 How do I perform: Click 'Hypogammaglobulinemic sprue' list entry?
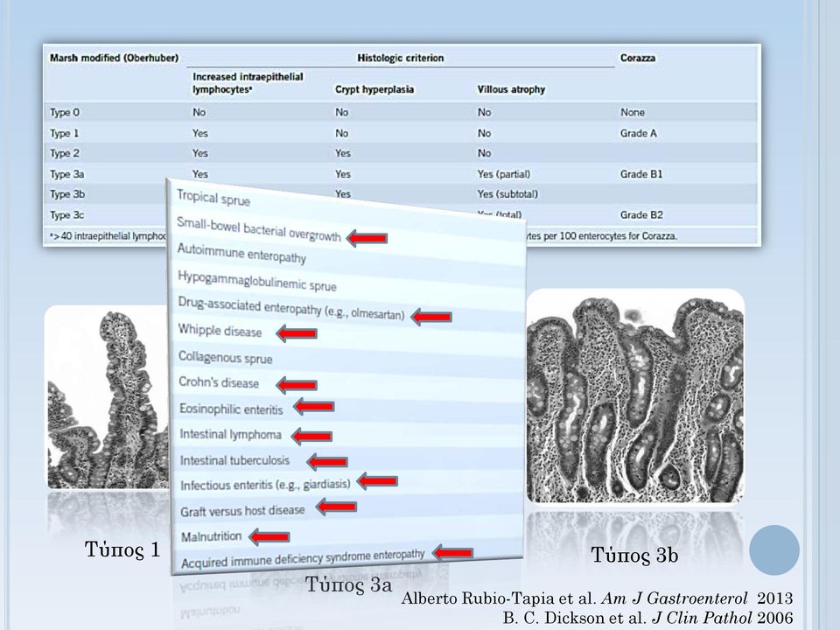click(256, 280)
